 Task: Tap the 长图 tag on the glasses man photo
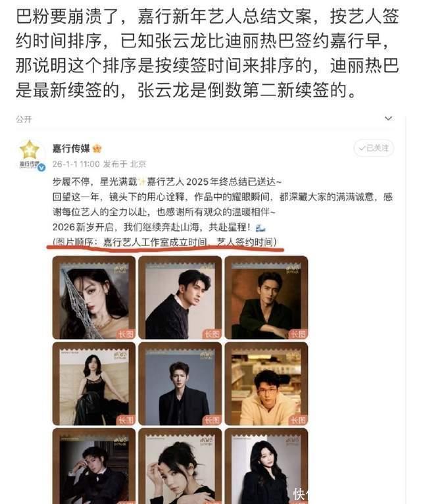(x=298, y=420)
